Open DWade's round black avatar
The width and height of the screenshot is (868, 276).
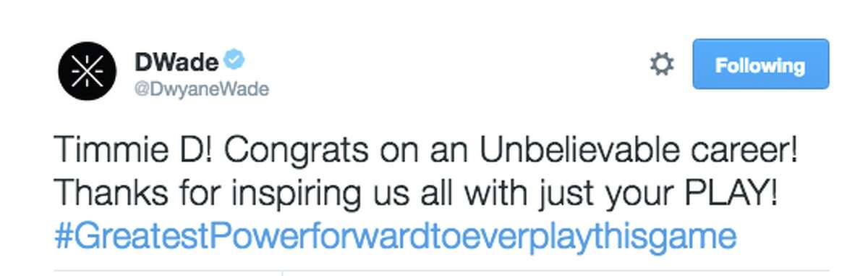point(86,70)
